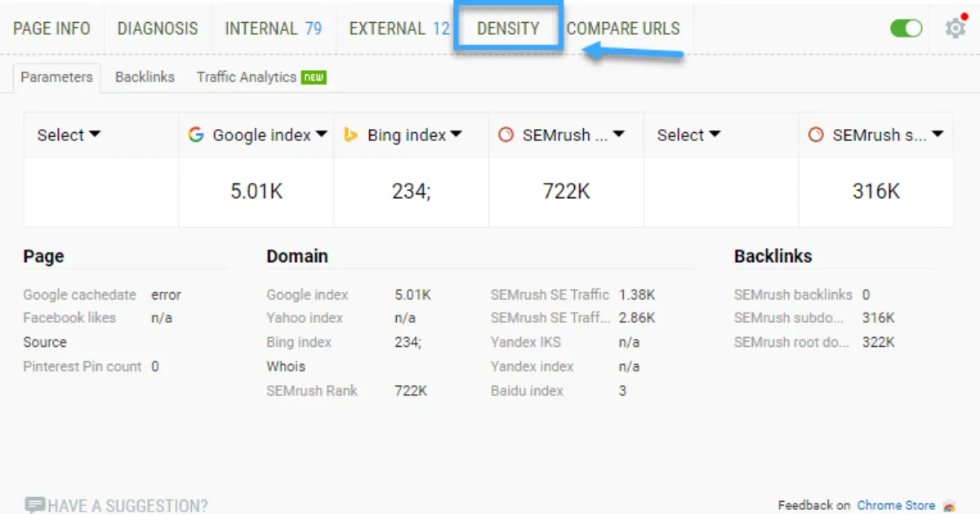Open the PAGE INFO tab
Viewport: 980px width, 514px height.
click(x=51, y=29)
